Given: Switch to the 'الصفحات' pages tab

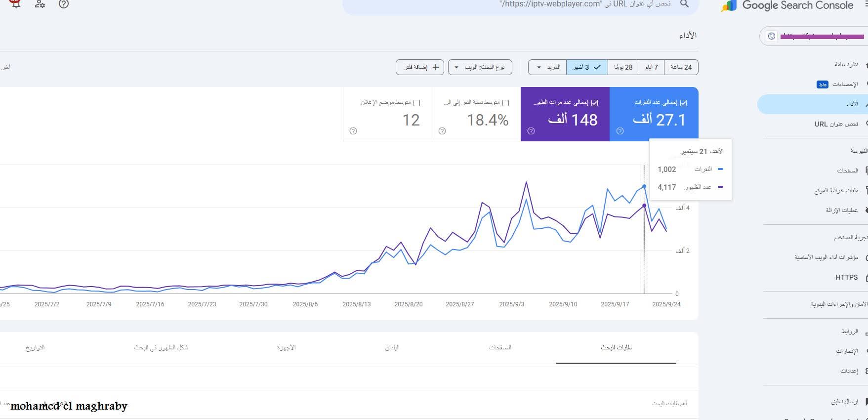Looking at the screenshot, I should 500,347.
